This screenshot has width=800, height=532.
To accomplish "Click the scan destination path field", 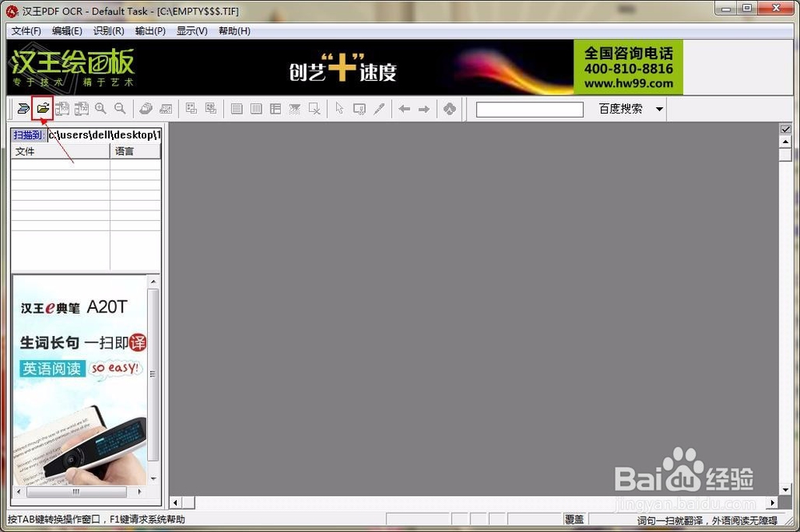I will [104, 135].
